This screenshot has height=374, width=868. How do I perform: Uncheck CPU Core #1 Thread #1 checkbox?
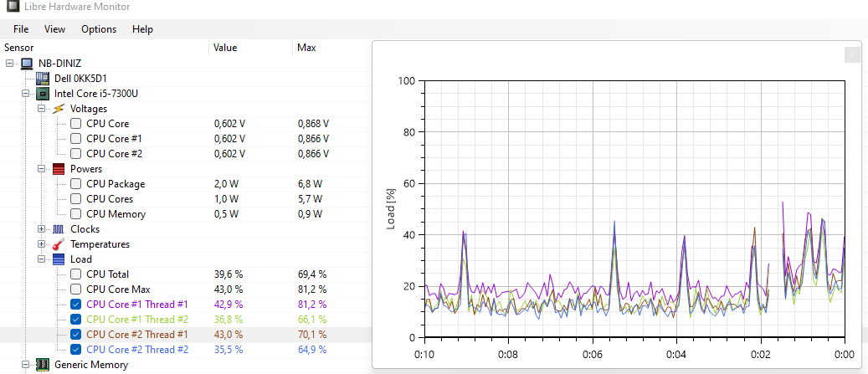click(x=76, y=305)
